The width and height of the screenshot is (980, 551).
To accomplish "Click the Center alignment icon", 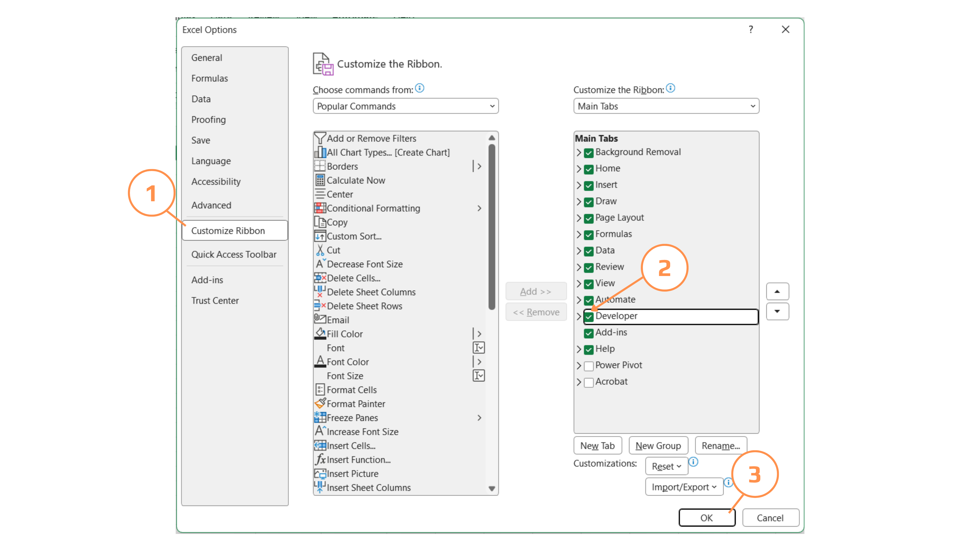I will pyautogui.click(x=320, y=194).
